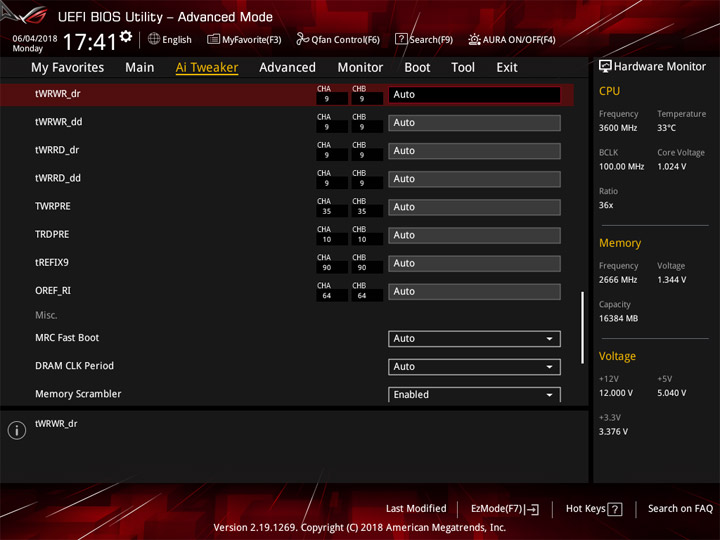Click the tWRRD_dd Auto input field

pyautogui.click(x=474, y=179)
